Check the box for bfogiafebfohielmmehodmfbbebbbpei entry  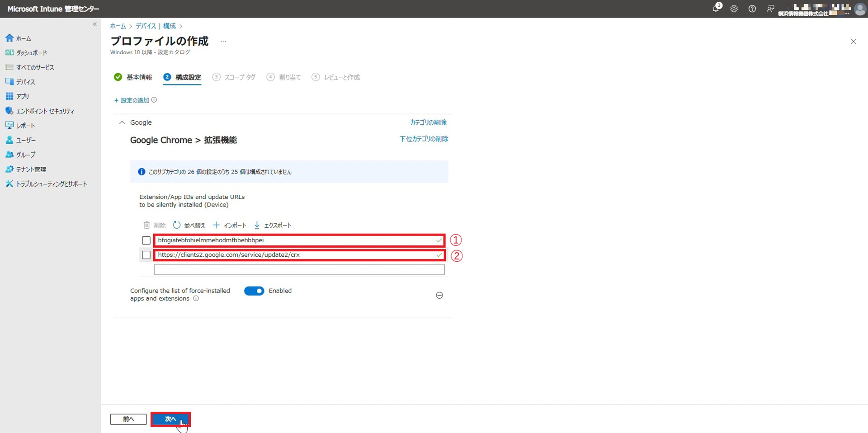click(x=146, y=240)
